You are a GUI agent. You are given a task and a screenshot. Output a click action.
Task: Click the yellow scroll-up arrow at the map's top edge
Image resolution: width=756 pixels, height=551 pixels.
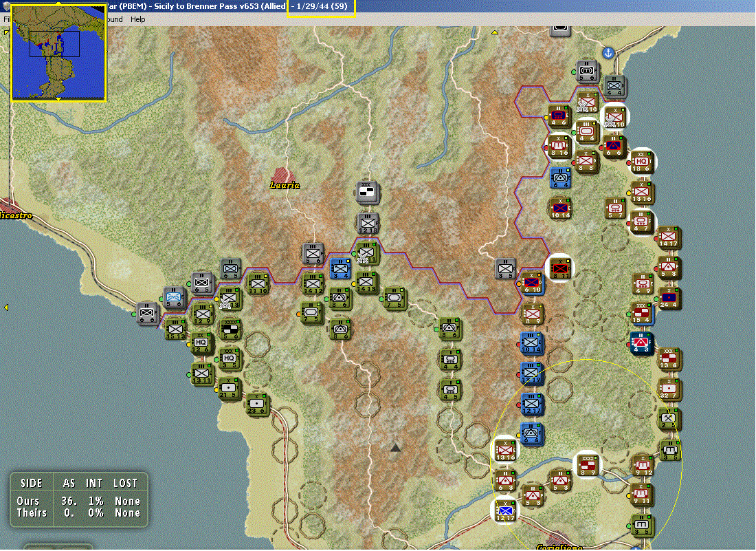coord(495,32)
